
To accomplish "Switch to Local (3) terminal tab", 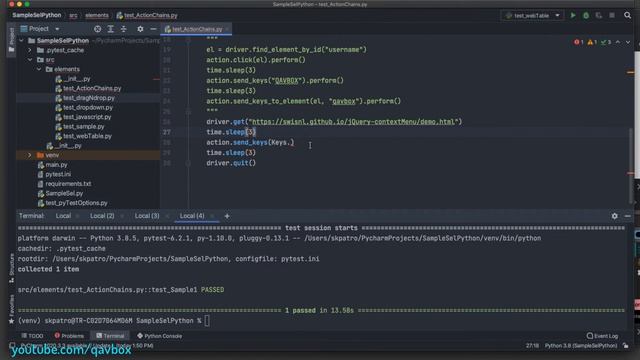I will [x=147, y=216].
